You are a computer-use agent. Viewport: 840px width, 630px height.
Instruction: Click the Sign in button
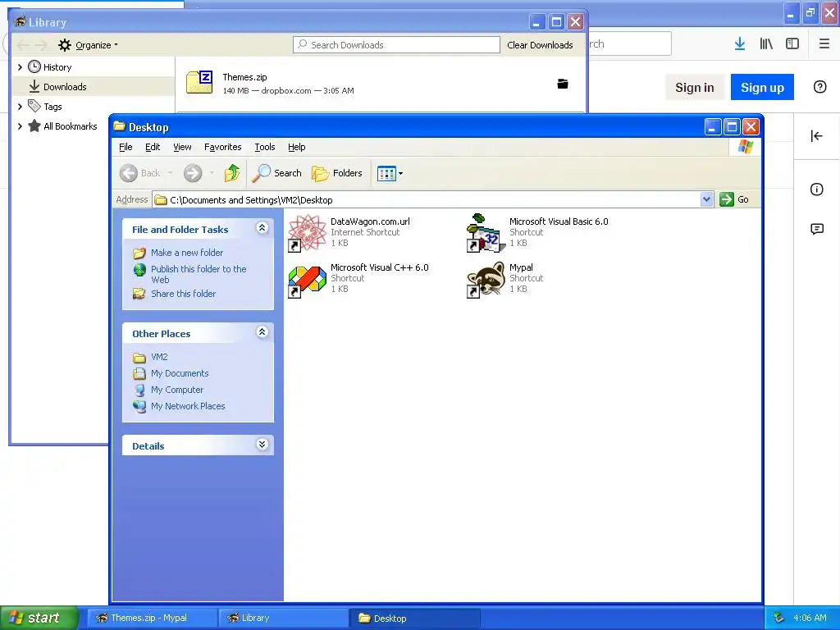click(694, 87)
